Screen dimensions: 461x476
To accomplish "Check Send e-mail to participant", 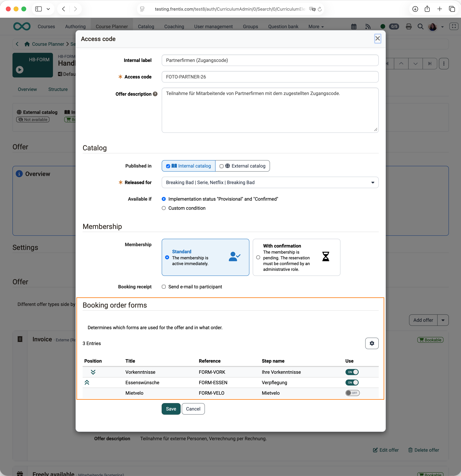I will [x=164, y=287].
